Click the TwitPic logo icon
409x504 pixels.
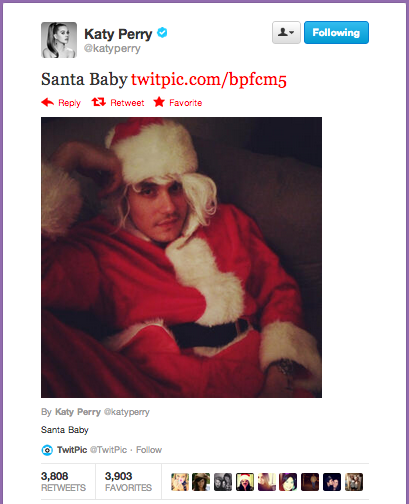point(47,450)
